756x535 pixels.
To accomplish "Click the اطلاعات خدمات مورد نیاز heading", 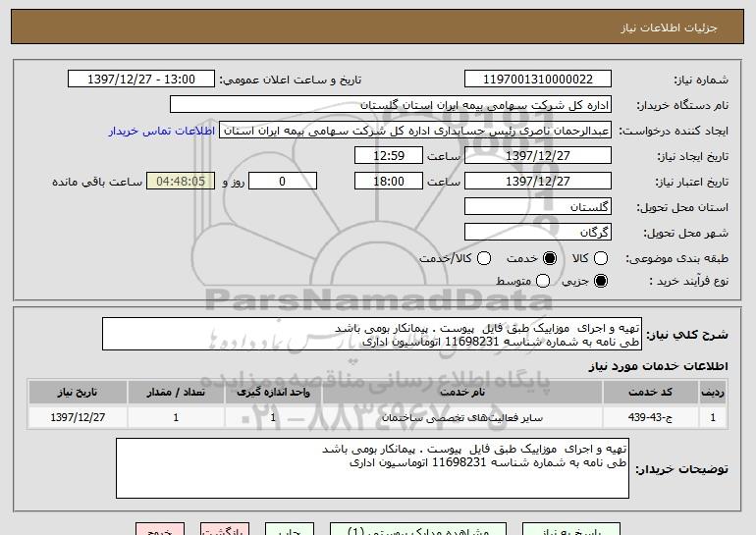I will [658, 366].
